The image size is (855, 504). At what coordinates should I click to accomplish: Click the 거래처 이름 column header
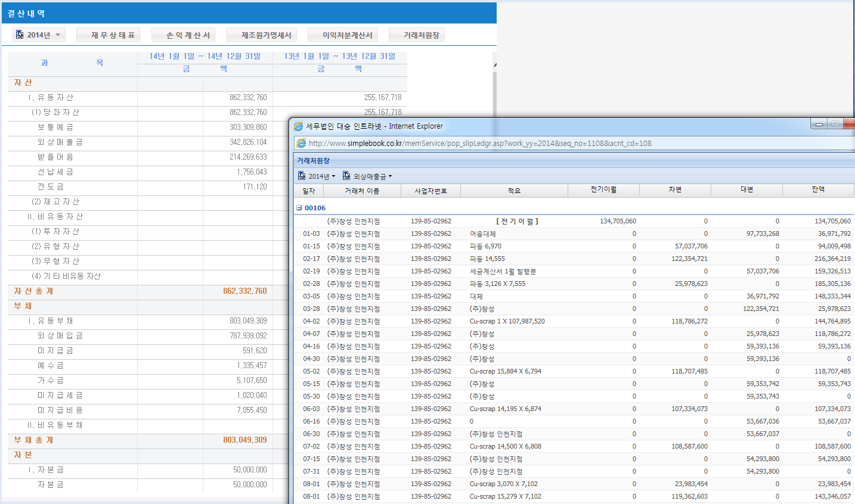click(x=361, y=191)
